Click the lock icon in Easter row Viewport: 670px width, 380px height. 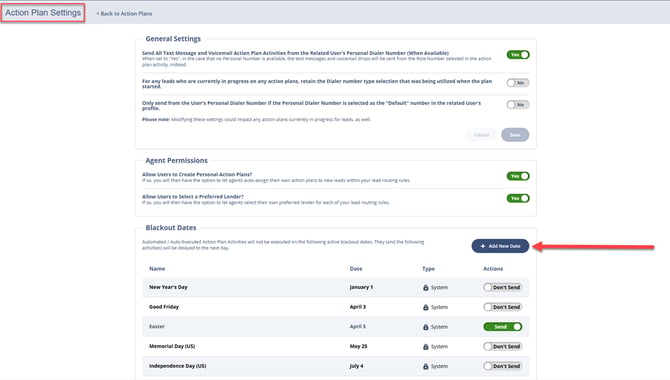[x=426, y=327]
